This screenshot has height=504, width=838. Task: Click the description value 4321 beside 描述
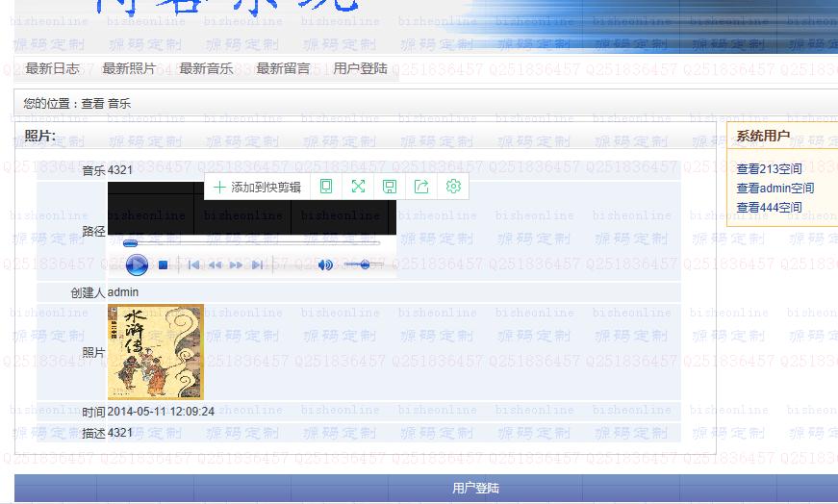point(119,433)
